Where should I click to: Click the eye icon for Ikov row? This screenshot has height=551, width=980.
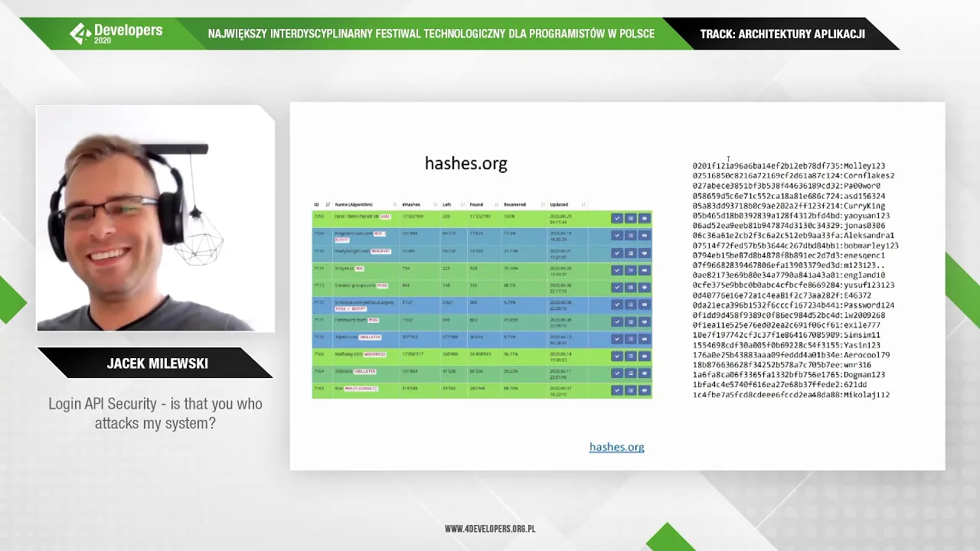pyautogui.click(x=645, y=390)
